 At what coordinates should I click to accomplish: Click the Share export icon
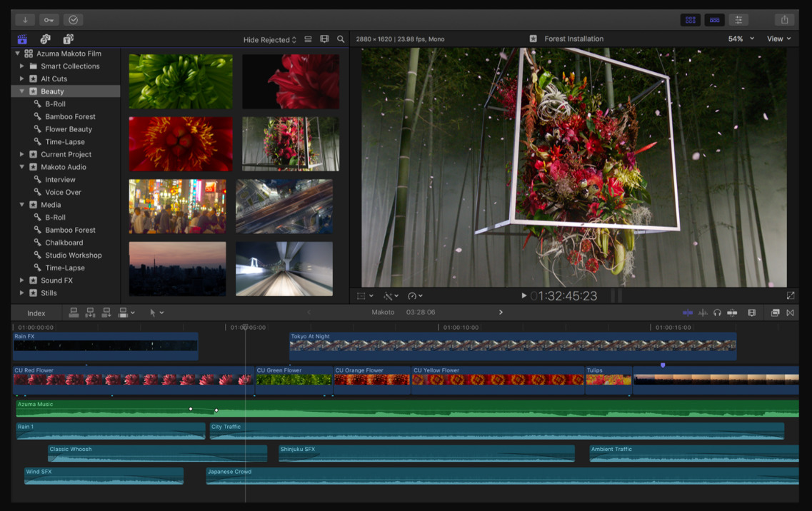tap(784, 20)
